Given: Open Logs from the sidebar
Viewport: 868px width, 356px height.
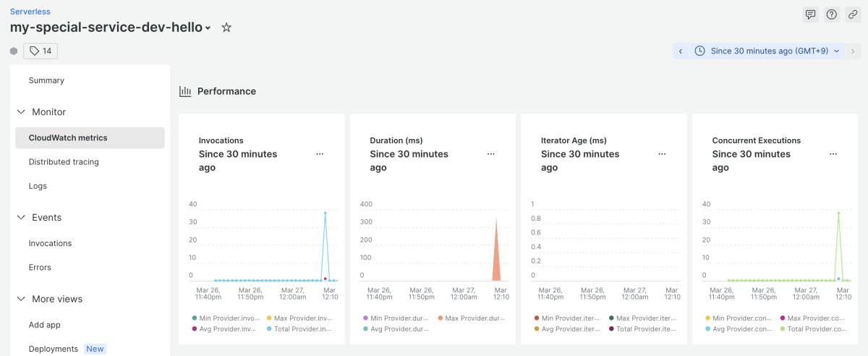Looking at the screenshot, I should [38, 186].
